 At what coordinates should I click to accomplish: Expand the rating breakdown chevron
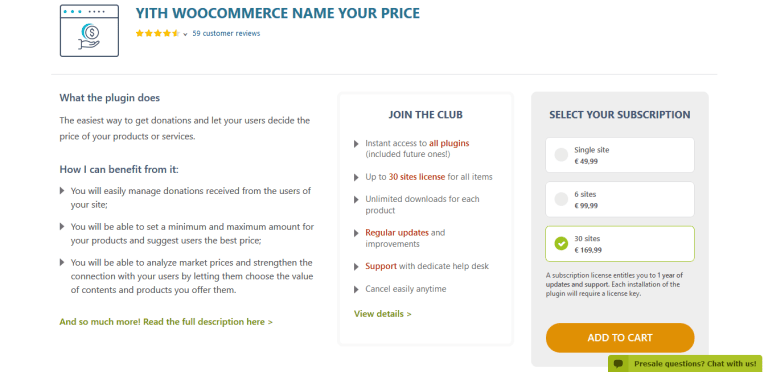[185, 34]
